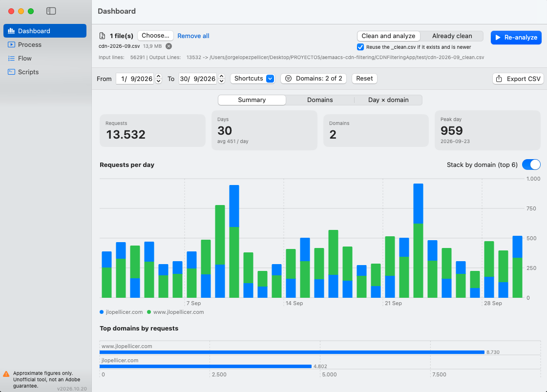The height and width of the screenshot is (392, 547).
Task: Click the www.jlopellicer.com bar showing 8.730
Action: click(292, 352)
